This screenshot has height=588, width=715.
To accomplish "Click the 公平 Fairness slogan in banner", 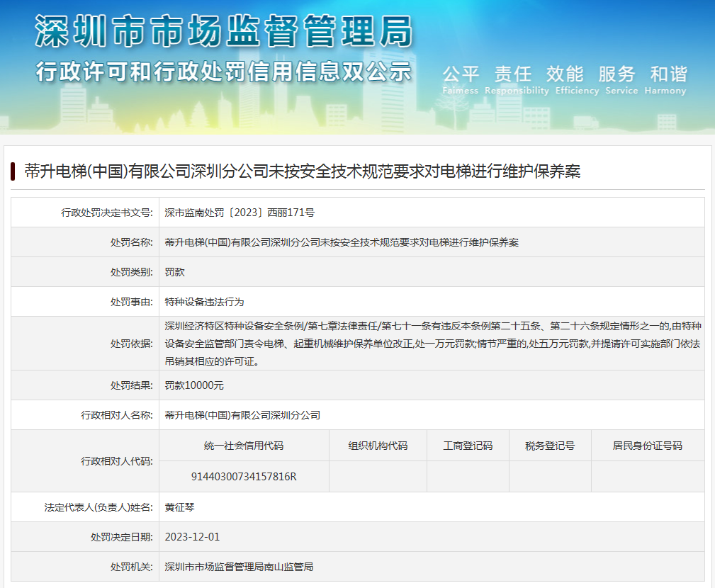I will pyautogui.click(x=461, y=80).
